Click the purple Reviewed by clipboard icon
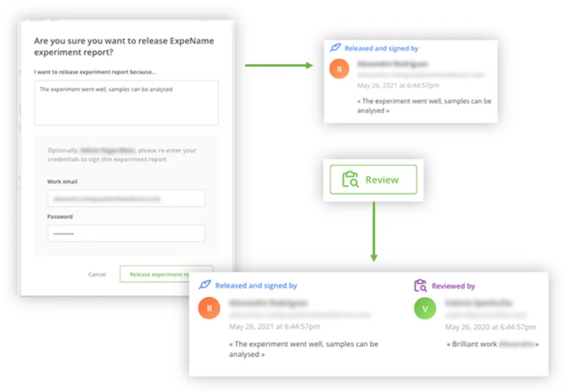 pos(420,285)
